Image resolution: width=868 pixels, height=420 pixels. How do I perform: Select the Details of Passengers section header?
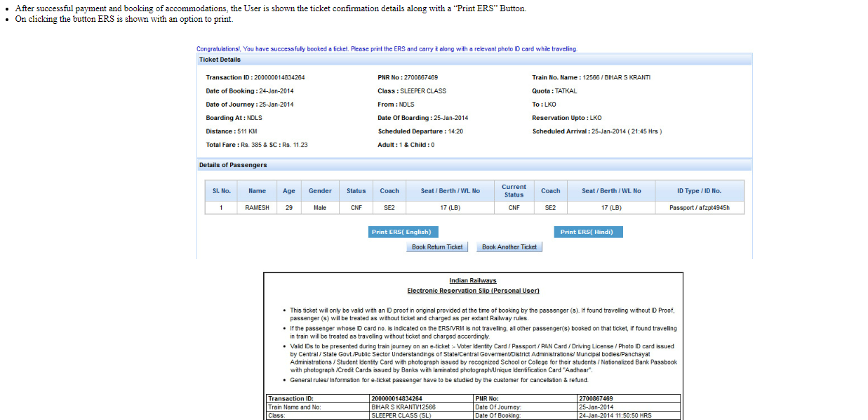tap(233, 165)
